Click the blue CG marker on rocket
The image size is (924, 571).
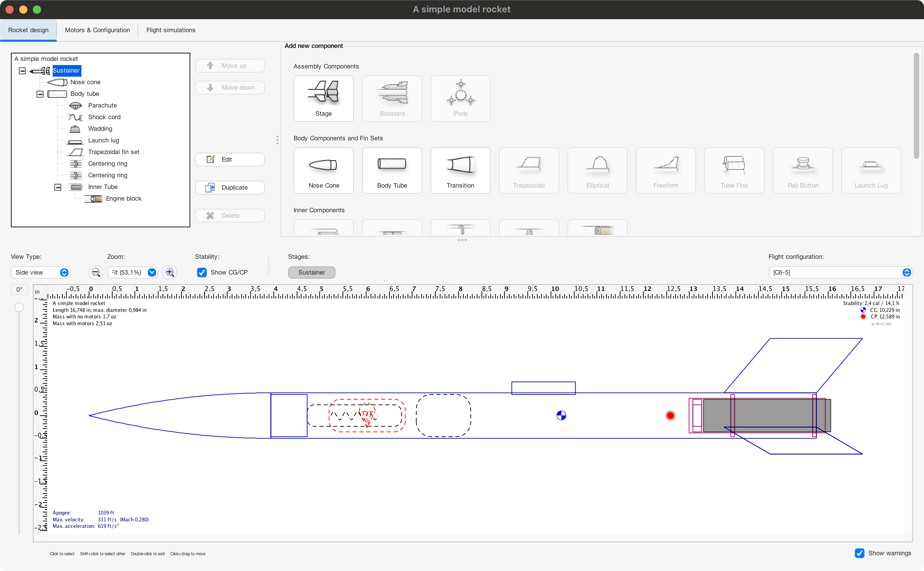(561, 415)
